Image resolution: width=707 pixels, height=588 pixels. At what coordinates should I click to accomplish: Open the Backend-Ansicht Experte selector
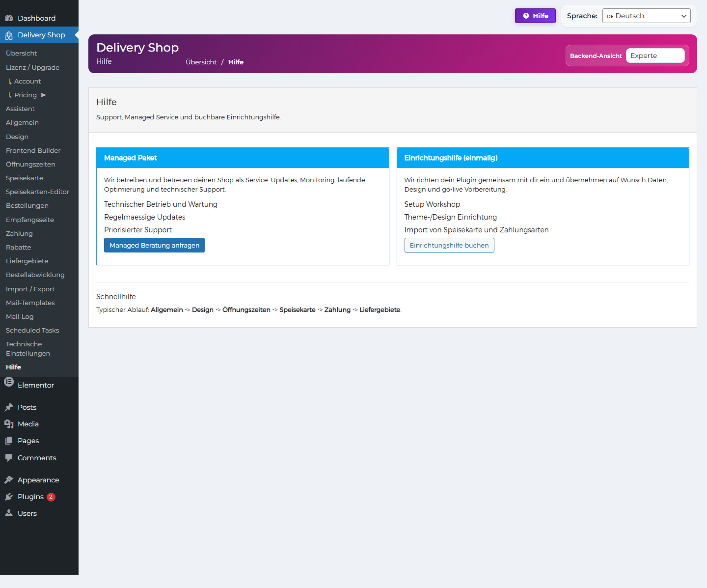[655, 56]
